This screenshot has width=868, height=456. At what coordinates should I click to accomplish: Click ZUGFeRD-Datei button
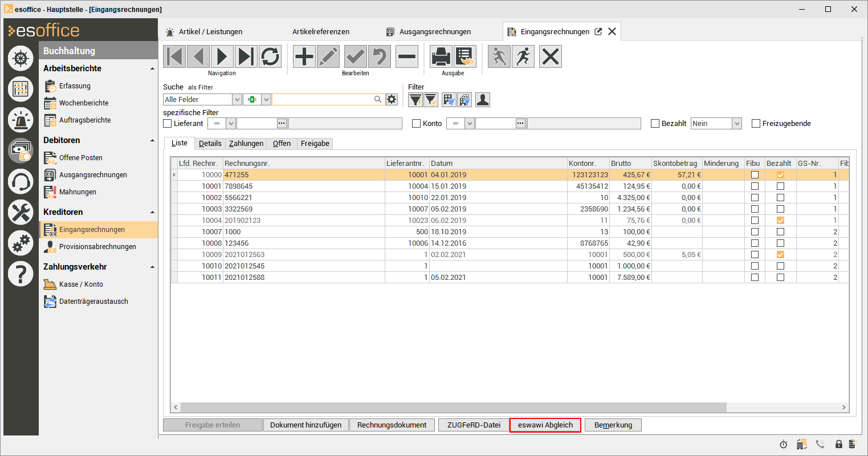474,425
